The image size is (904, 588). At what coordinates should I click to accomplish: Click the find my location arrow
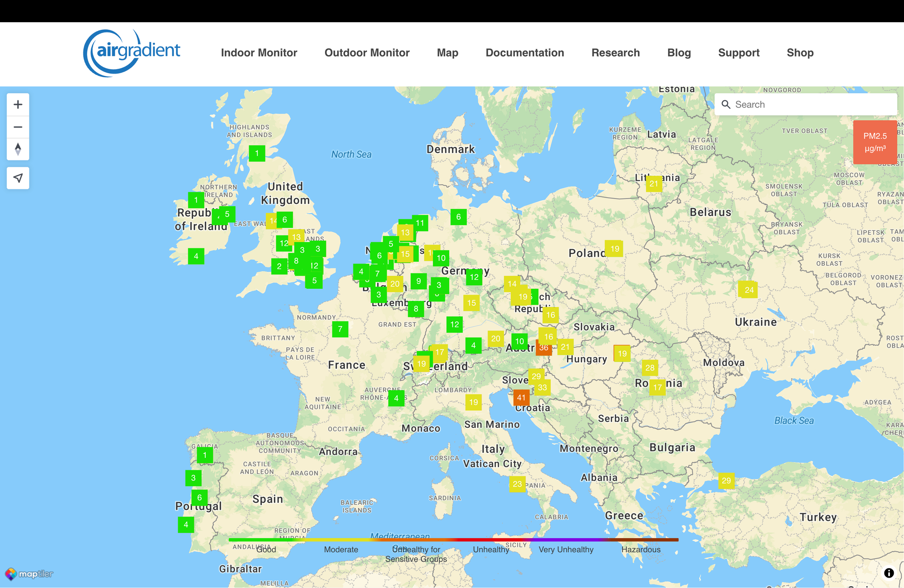tap(18, 178)
